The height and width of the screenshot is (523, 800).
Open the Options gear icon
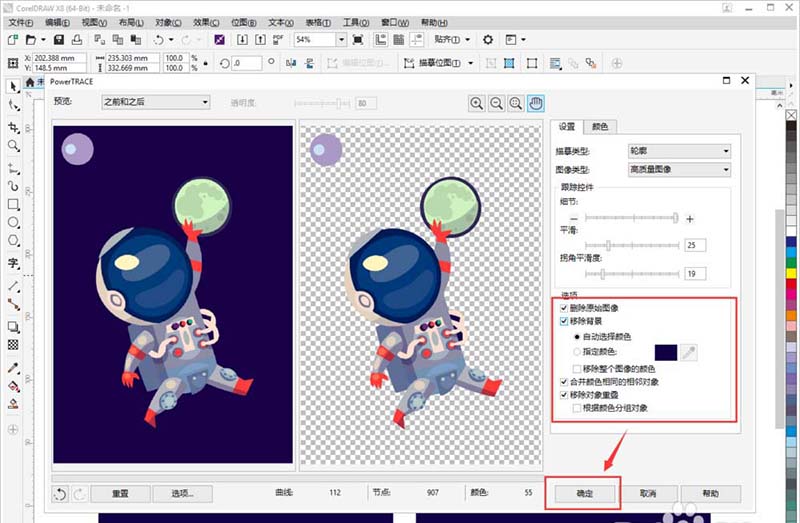[488, 39]
